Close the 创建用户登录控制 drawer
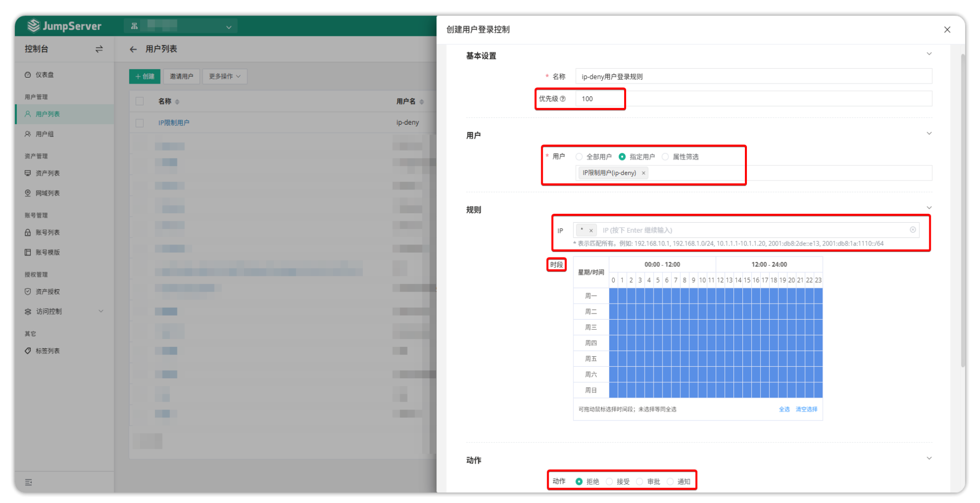Image resolution: width=980 pixels, height=503 pixels. coord(947,30)
